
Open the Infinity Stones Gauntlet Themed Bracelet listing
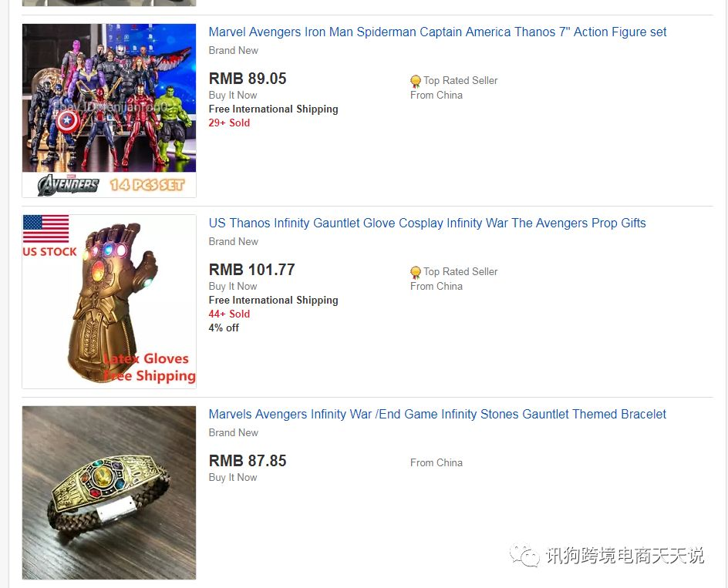coord(437,415)
